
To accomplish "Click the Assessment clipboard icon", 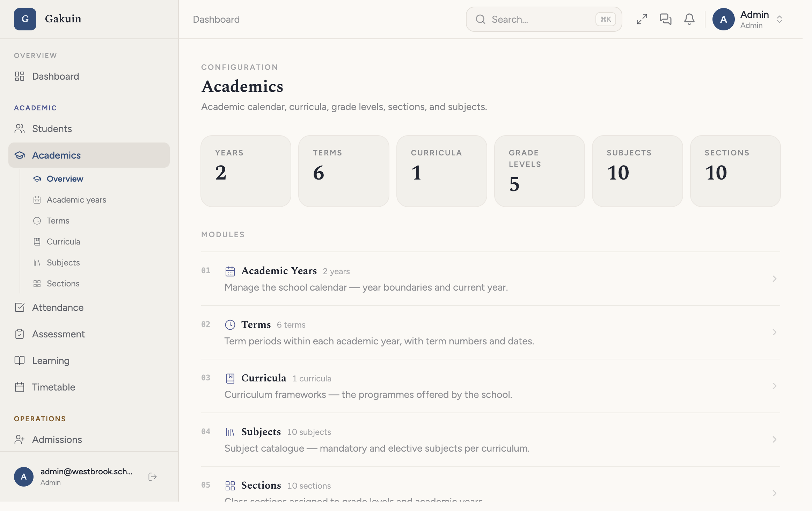I will click(20, 334).
